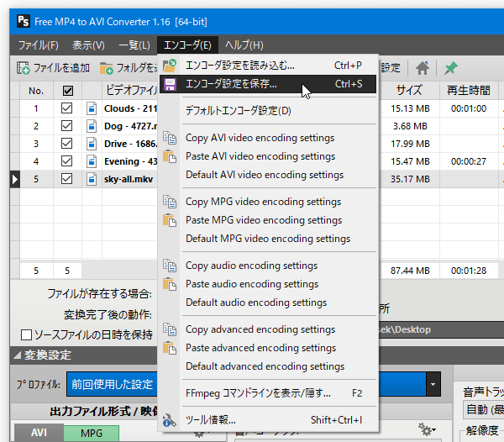Select エンコーダ設定を保存 menu item

pos(268,84)
